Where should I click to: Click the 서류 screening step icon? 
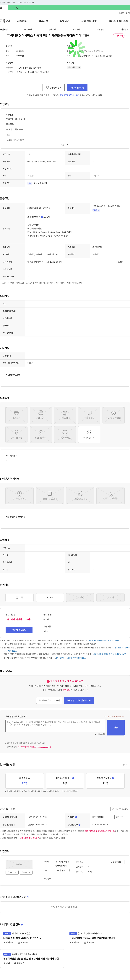[x=19, y=597]
